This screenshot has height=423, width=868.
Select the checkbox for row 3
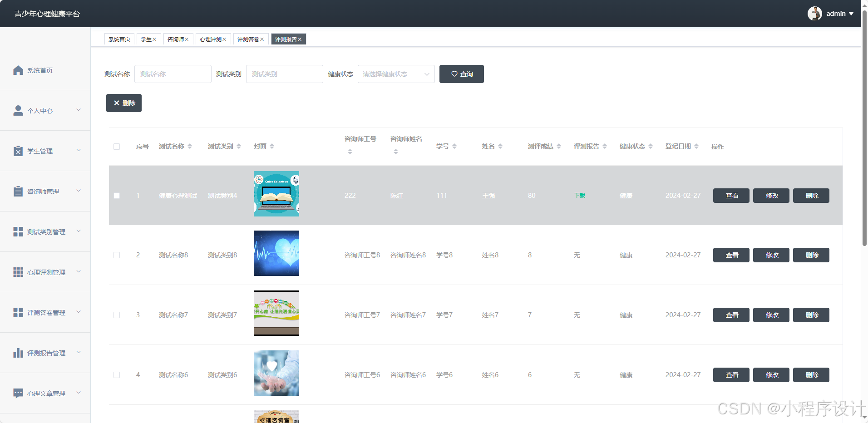pos(117,315)
